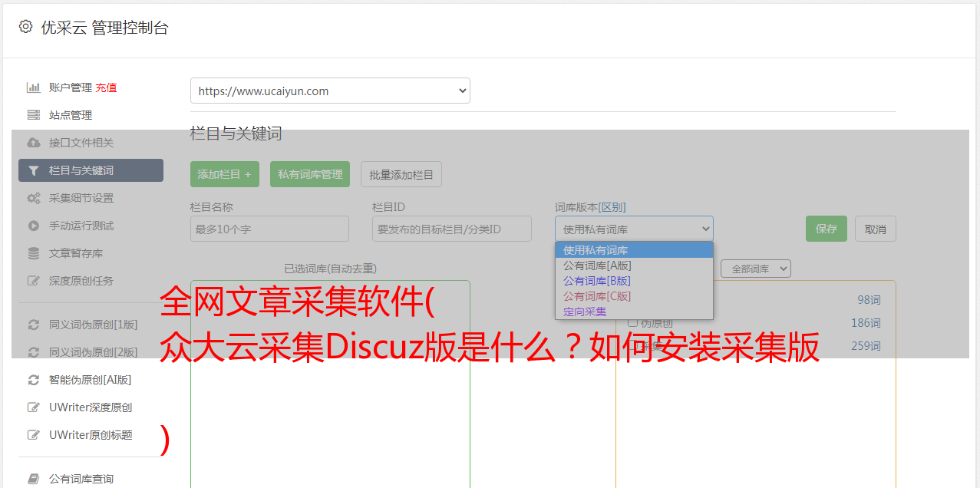Open UWriter深度原创 in the sidebar

click(x=91, y=407)
